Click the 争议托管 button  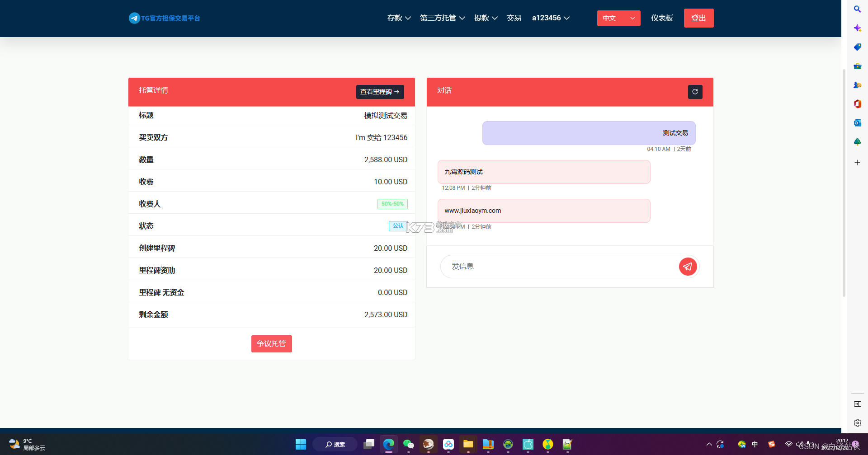point(271,344)
